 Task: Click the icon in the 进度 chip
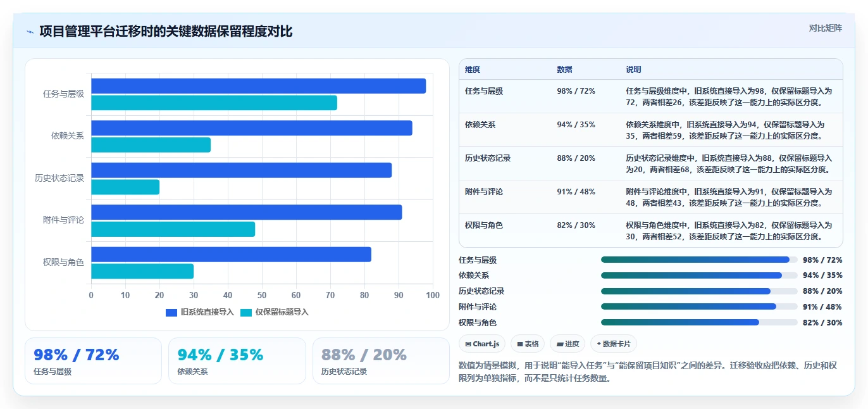click(560, 344)
